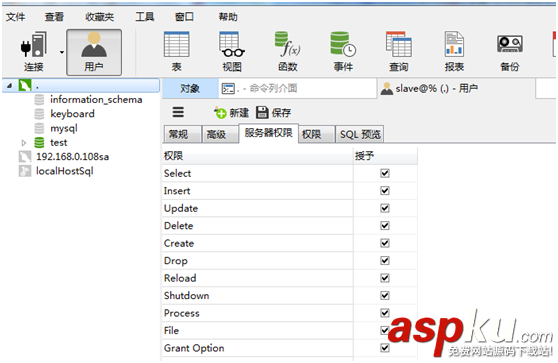
Task: Open the Connection dropdown arrow
Action: (x=62, y=52)
